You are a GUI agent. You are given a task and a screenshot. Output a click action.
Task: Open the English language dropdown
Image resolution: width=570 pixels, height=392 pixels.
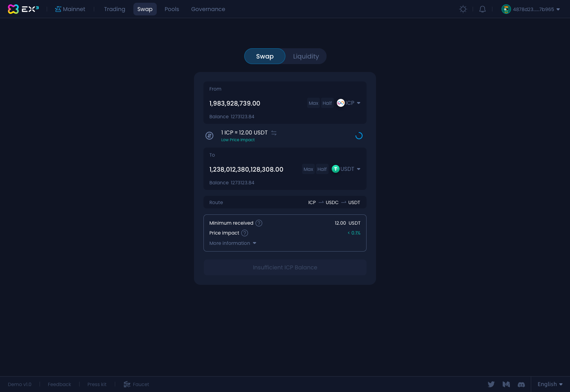[x=550, y=384]
